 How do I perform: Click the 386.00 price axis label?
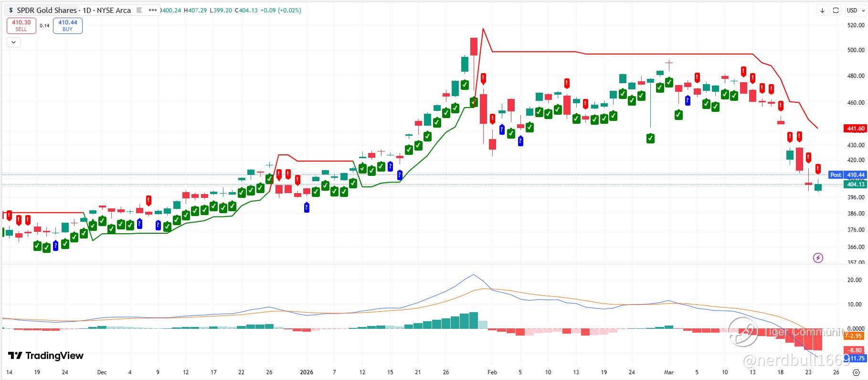(x=856, y=213)
